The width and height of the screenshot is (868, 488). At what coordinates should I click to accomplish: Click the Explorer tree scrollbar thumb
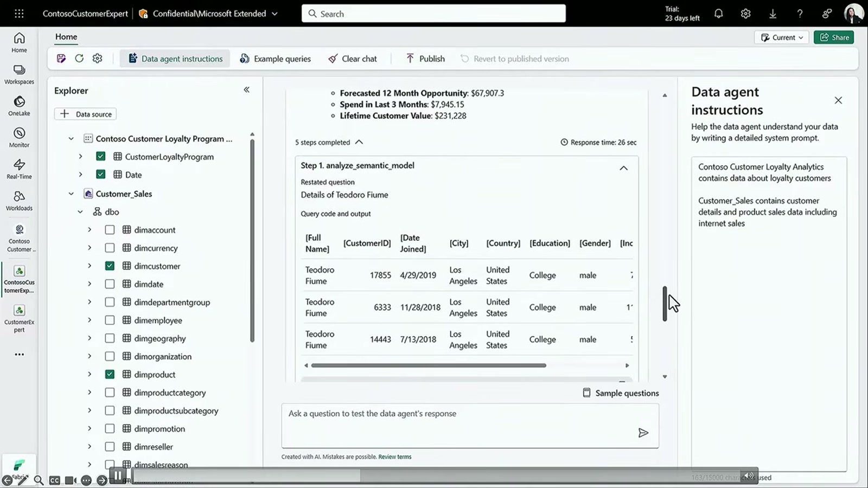252,241
